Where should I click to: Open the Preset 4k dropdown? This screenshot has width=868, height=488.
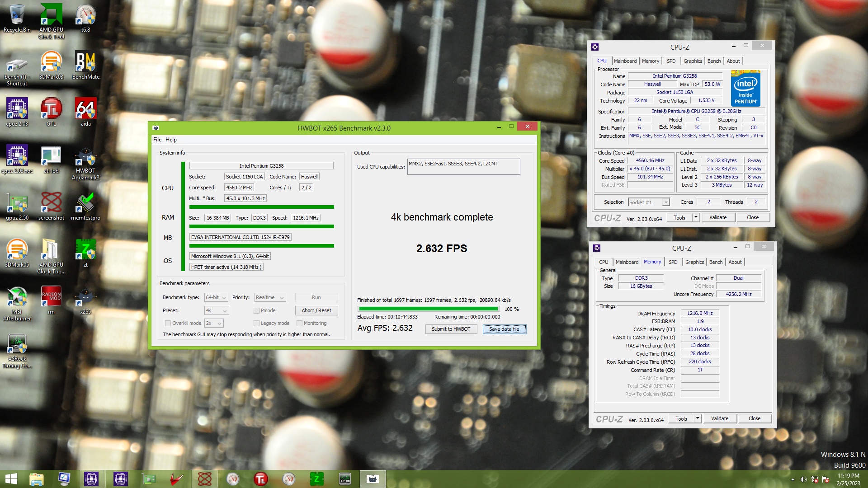(x=216, y=310)
